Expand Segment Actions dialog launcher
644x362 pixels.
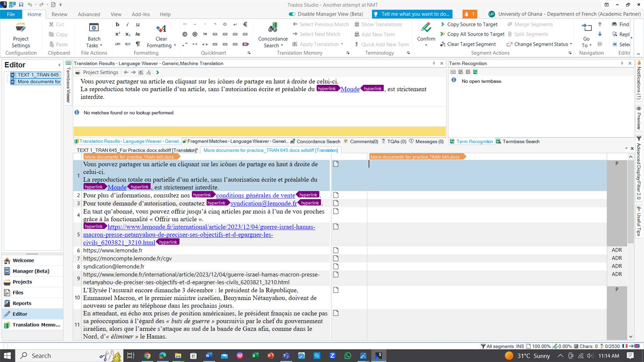pyautogui.click(x=570, y=53)
